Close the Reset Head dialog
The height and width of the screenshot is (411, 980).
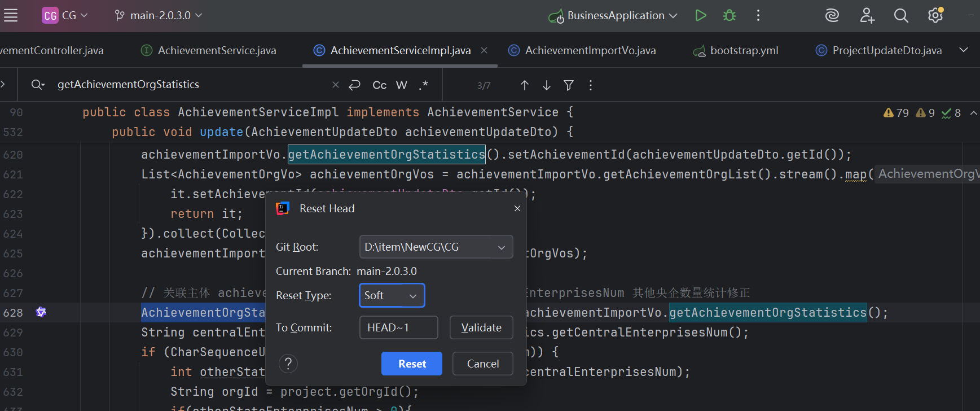517,208
